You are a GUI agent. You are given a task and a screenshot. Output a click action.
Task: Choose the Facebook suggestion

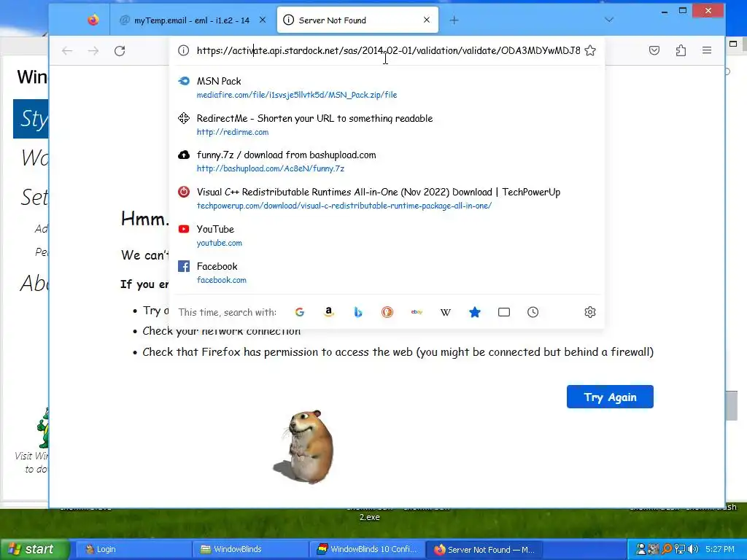pyautogui.click(x=387, y=273)
